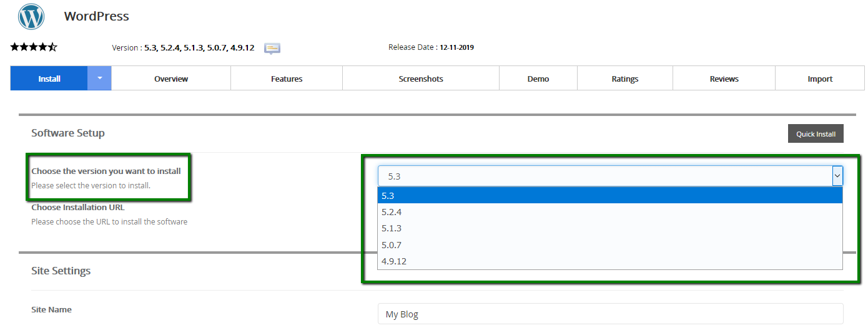Viewport: 868px width, 328px height.
Task: Select version 5.0.7 option
Action: (x=610, y=244)
